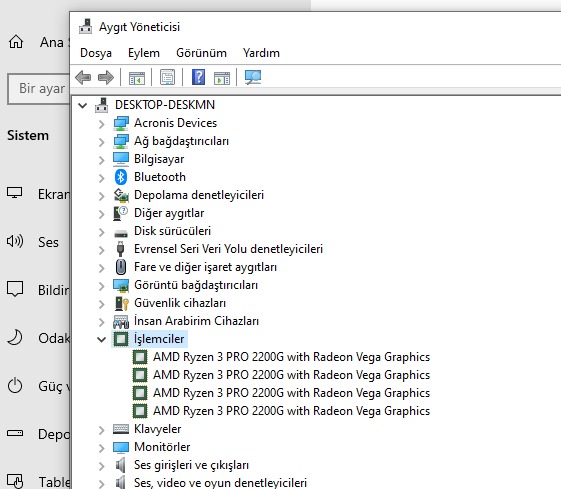Click Scan for hardware changes monitor icon
The height and width of the screenshot is (489, 561).
coord(253,77)
